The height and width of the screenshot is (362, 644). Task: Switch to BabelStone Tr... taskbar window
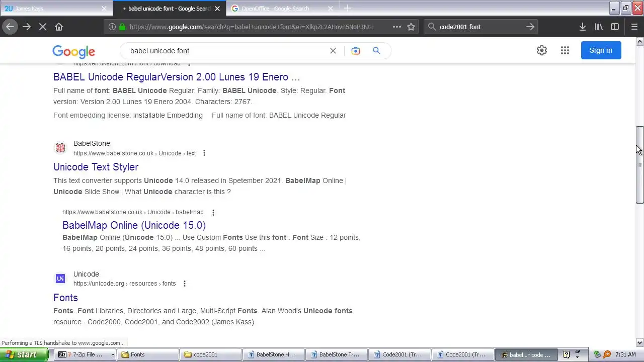click(337, 355)
